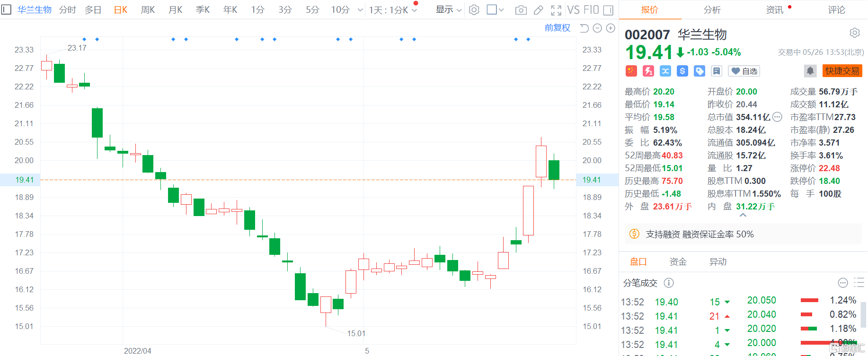Select 月K monthly candlestick tab

(176, 10)
